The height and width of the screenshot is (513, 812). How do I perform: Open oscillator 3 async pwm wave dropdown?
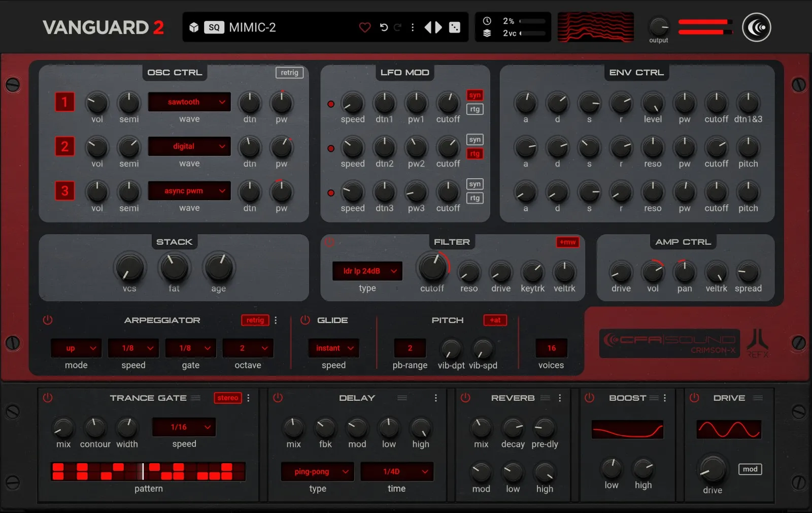(x=189, y=191)
